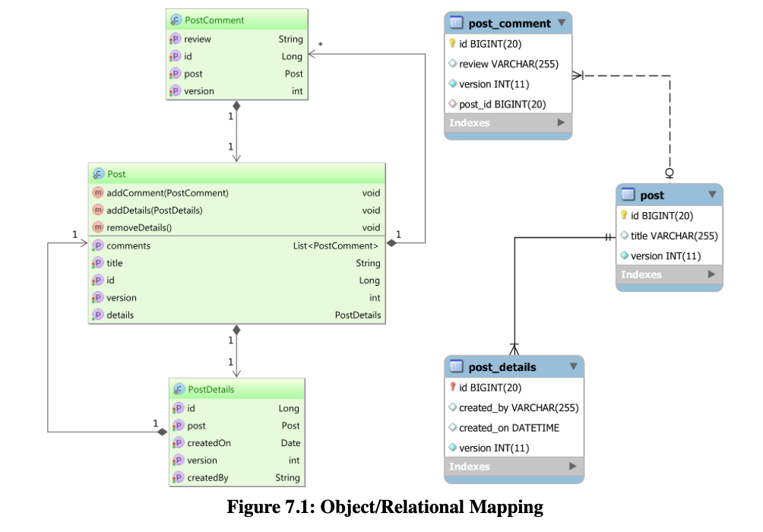763x532 pixels.
Task: Expand Indexes section of post_comment table
Action: [x=561, y=122]
